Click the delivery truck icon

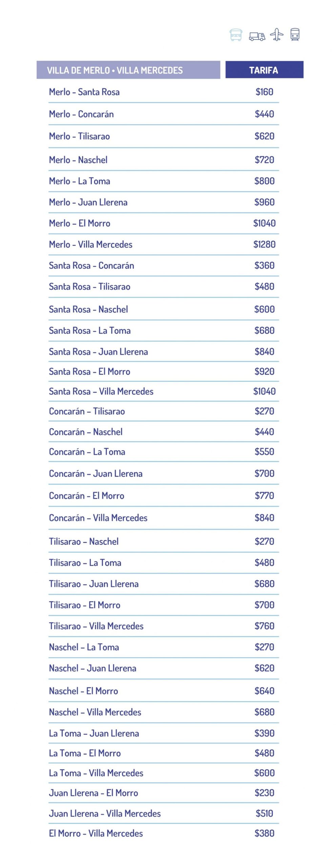click(257, 36)
